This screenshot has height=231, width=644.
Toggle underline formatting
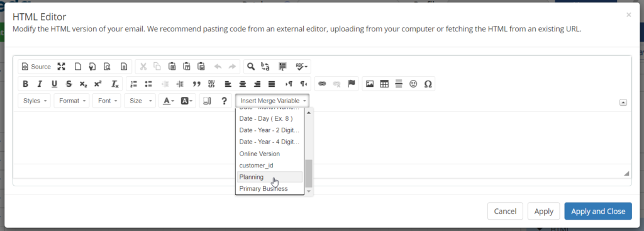coord(54,84)
